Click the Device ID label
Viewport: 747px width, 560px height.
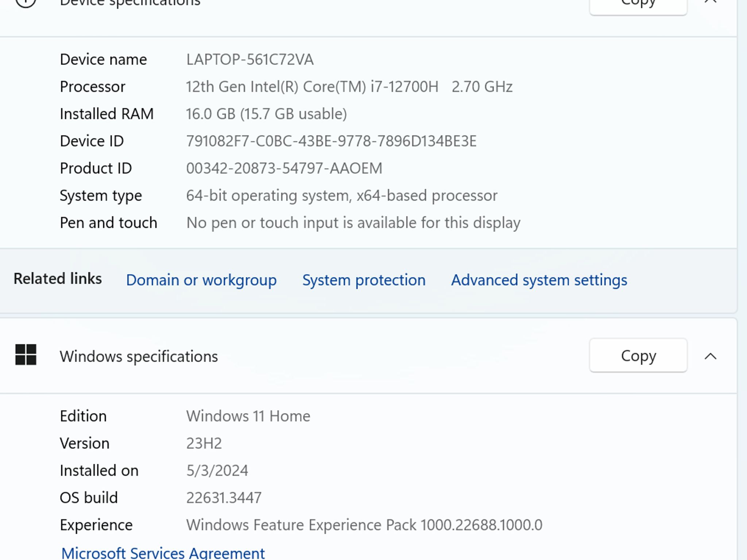tap(92, 141)
